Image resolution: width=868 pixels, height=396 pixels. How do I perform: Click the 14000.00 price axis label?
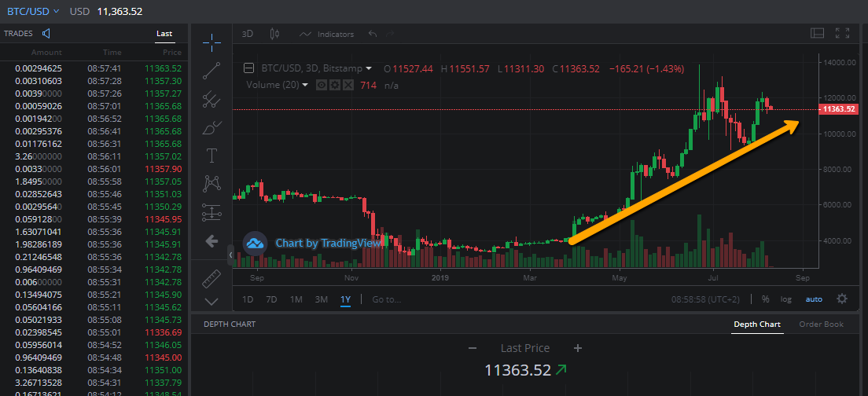click(x=841, y=63)
